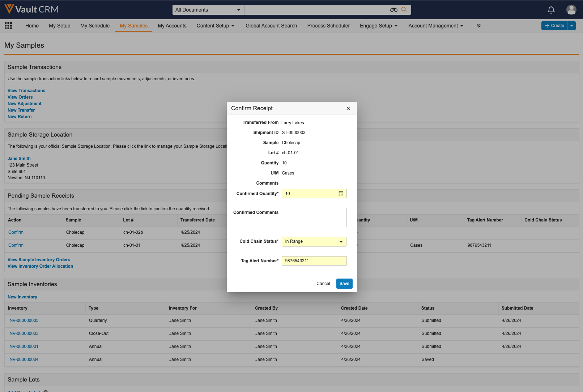Viewport: 583px width, 392px height.
Task: Open the All Documents search dropdown
Action: point(208,10)
